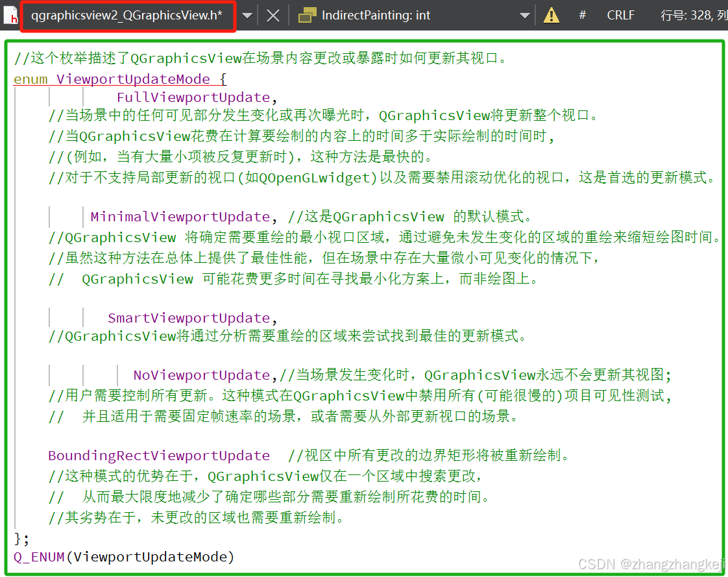728x577 pixels.
Task: Click the yellow warning triangle icon
Action: point(551,16)
